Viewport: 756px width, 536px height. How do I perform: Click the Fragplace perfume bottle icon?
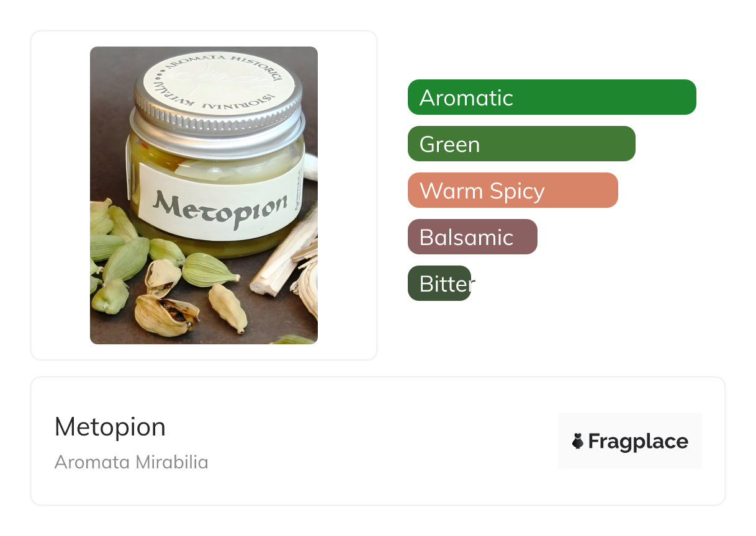pyautogui.click(x=577, y=441)
